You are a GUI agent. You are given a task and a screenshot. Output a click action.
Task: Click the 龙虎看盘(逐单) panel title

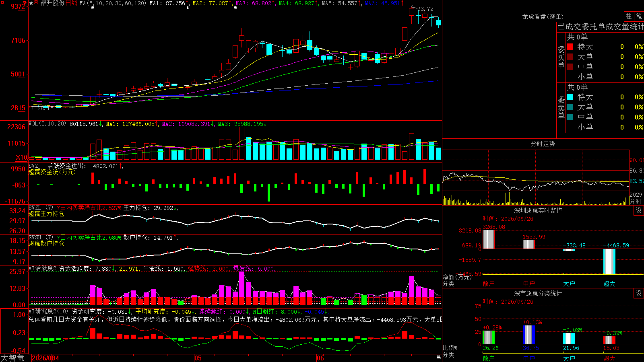[x=543, y=16]
